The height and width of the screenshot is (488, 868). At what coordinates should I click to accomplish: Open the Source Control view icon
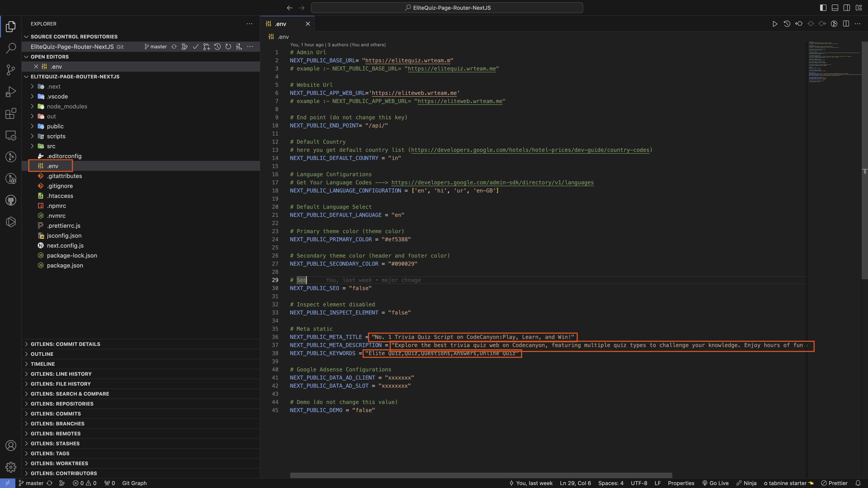click(x=11, y=70)
